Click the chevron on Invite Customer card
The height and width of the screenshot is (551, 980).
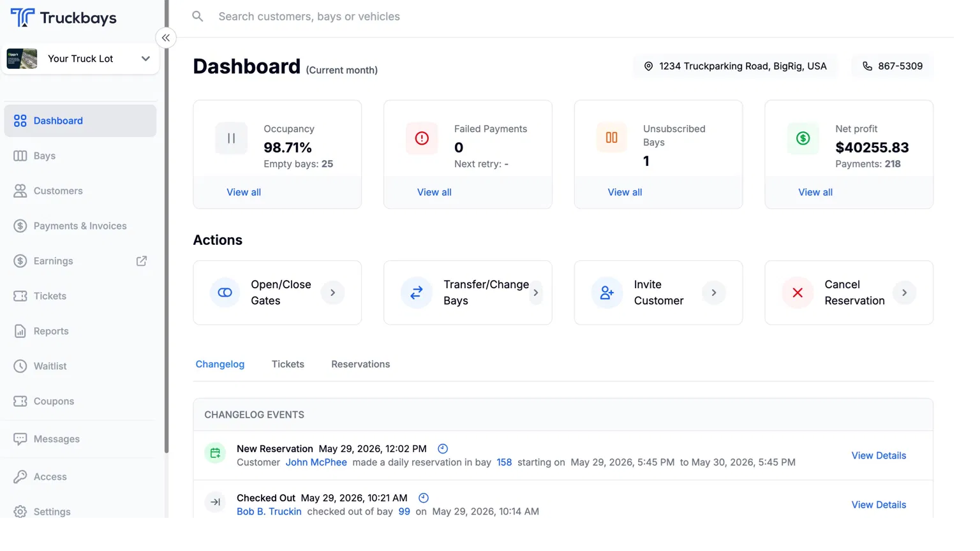(714, 293)
